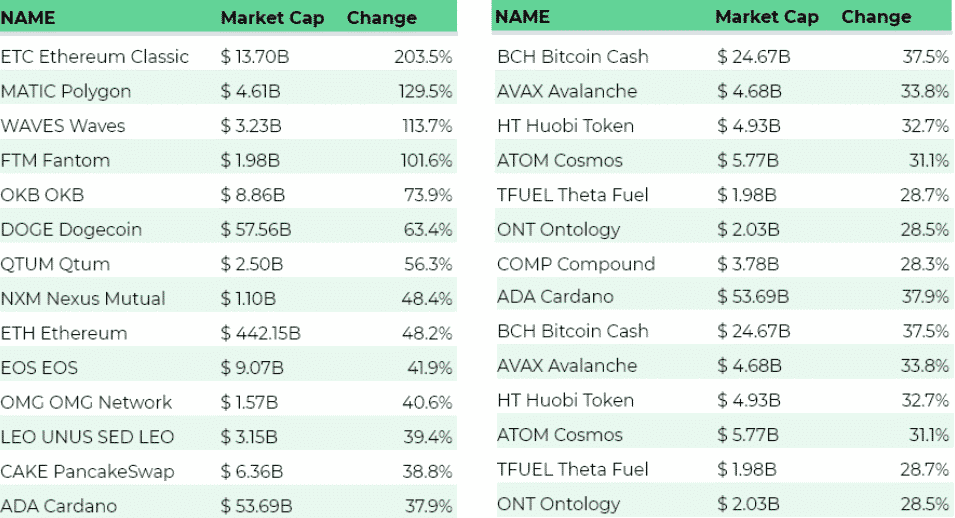Screen dimensions: 955x518
Task: Select CAKE PancakeSwap in the table
Action: click(87, 471)
